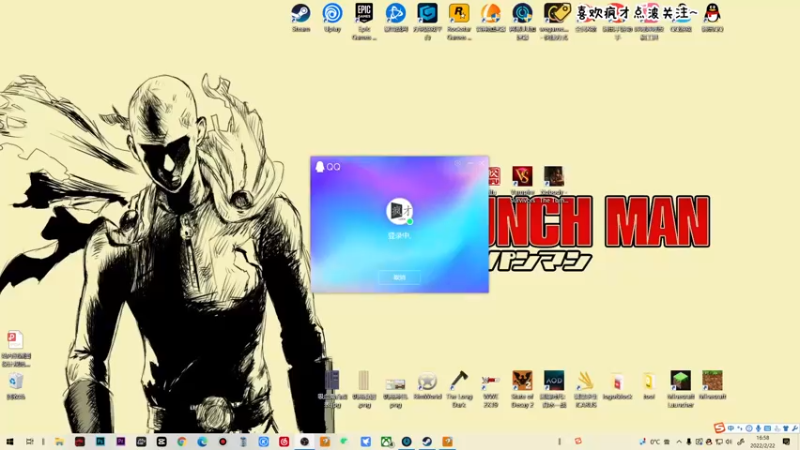Open the State of Decay 2 shortcut

[x=522, y=389]
